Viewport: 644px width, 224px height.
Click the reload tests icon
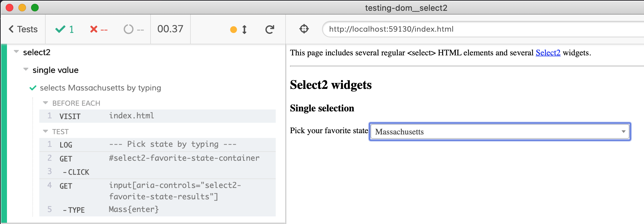[x=270, y=29]
